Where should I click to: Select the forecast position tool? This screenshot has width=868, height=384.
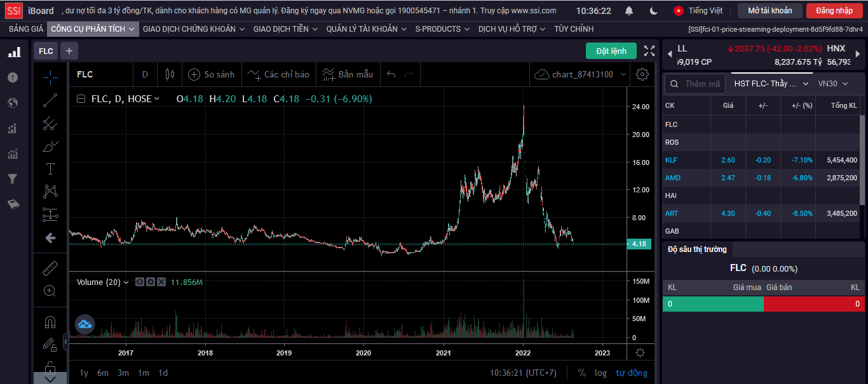[50, 215]
